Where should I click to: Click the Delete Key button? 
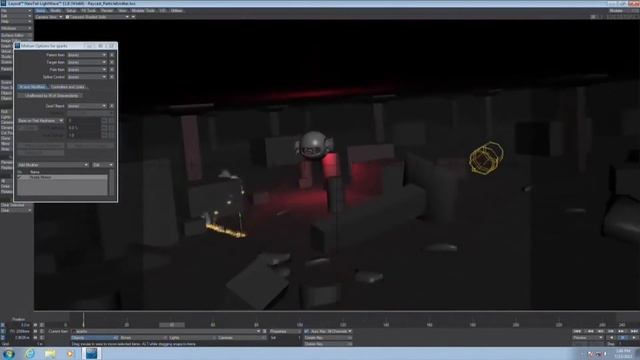(x=328, y=344)
